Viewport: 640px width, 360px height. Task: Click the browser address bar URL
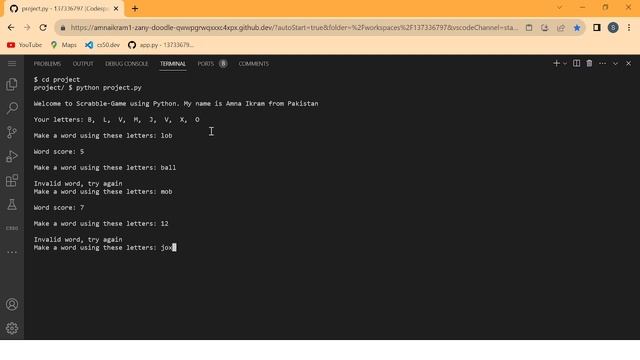[x=294, y=28]
